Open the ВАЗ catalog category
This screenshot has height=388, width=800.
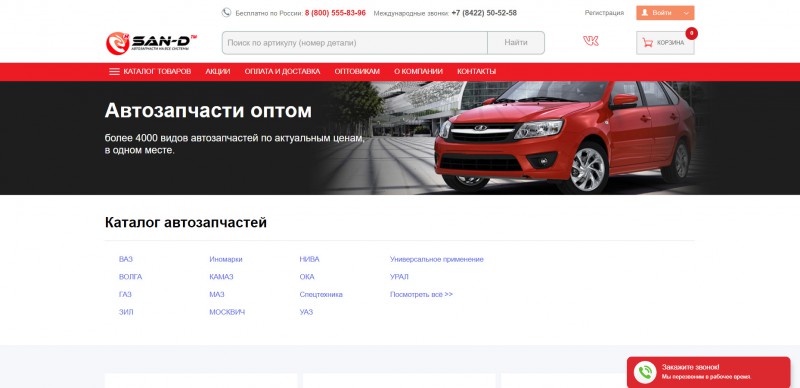point(126,259)
